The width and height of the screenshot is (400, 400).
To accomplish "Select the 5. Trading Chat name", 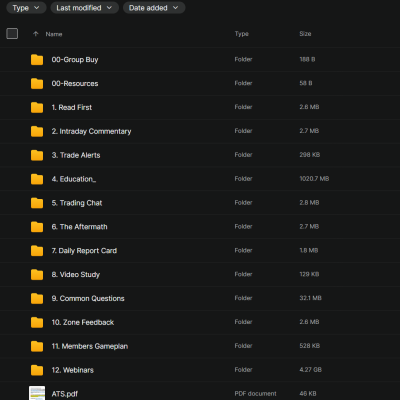I will tap(77, 203).
